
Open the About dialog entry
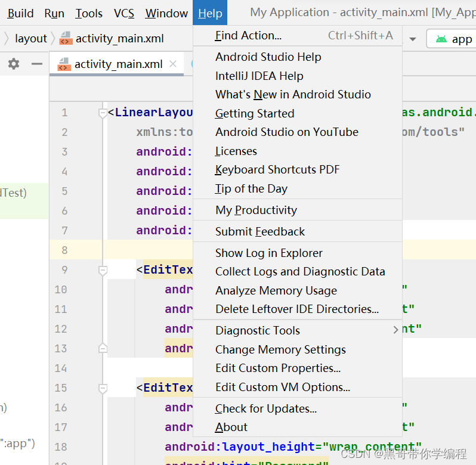click(x=298, y=427)
